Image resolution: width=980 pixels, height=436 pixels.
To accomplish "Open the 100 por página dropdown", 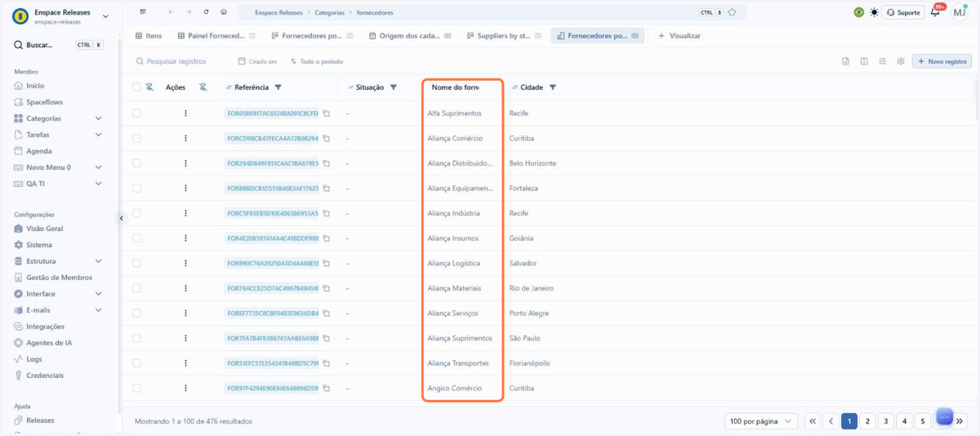I will click(x=761, y=421).
